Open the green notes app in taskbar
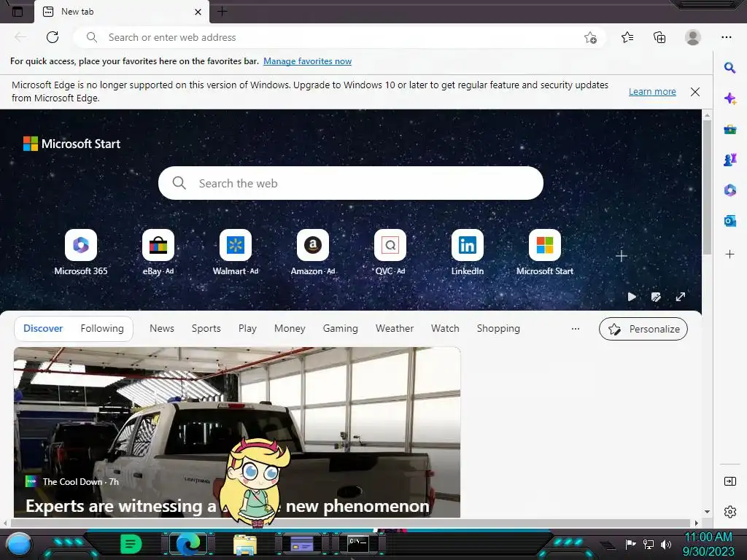Viewport: 747px width, 560px height. [131, 544]
